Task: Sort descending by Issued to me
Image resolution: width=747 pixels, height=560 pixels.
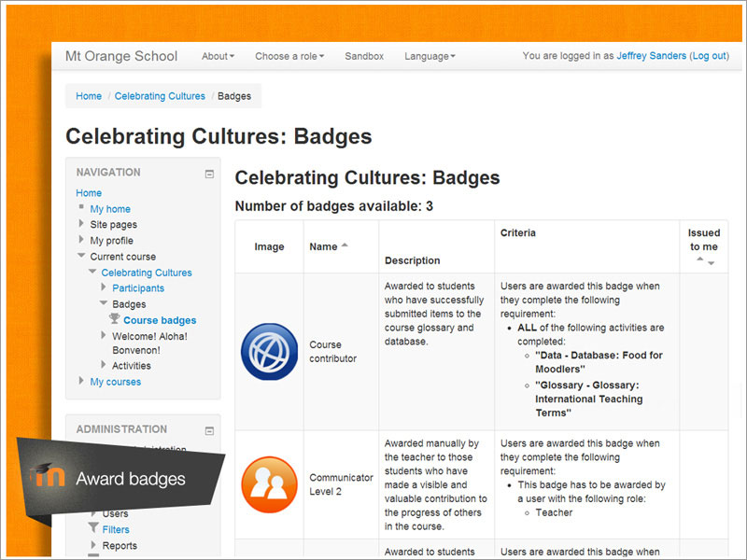Action: click(x=711, y=263)
